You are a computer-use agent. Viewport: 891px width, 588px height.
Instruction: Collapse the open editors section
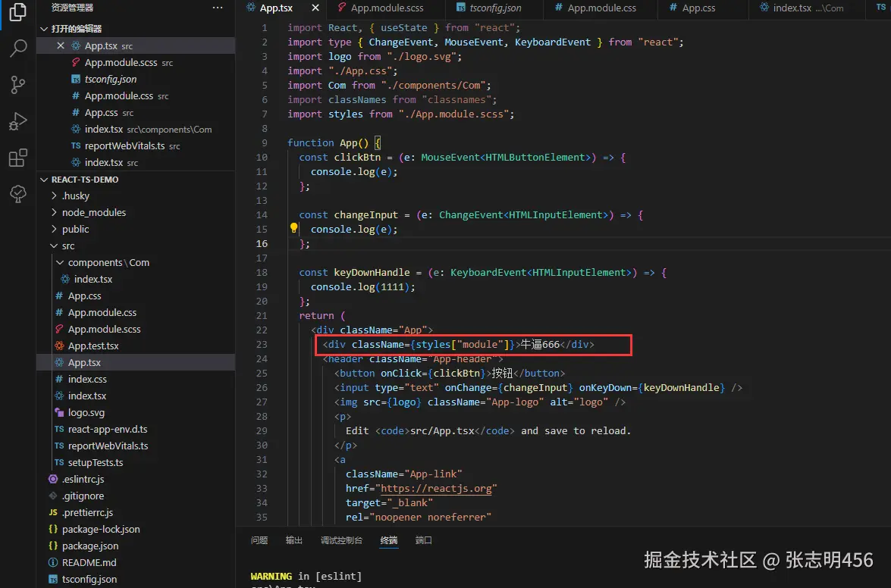pyautogui.click(x=44, y=29)
